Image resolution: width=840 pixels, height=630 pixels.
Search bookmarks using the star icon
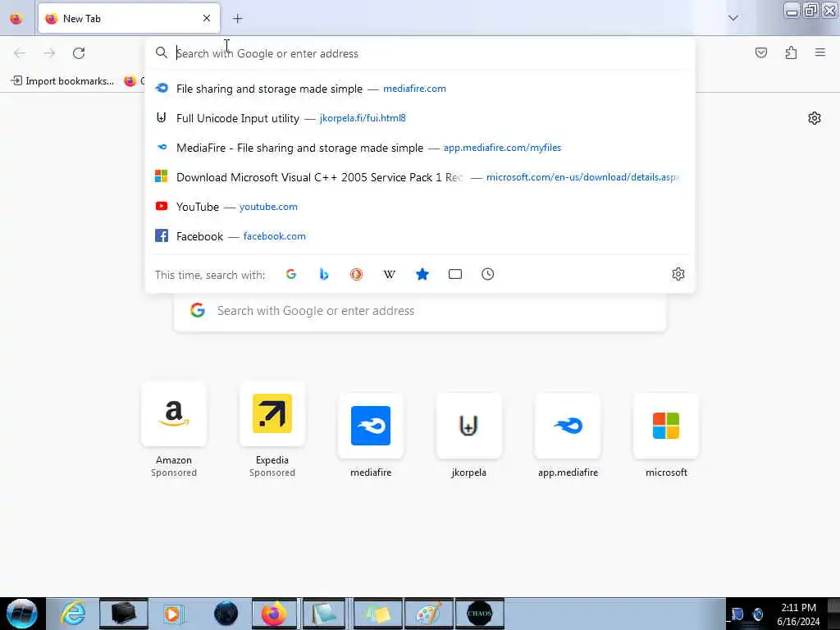point(422,274)
